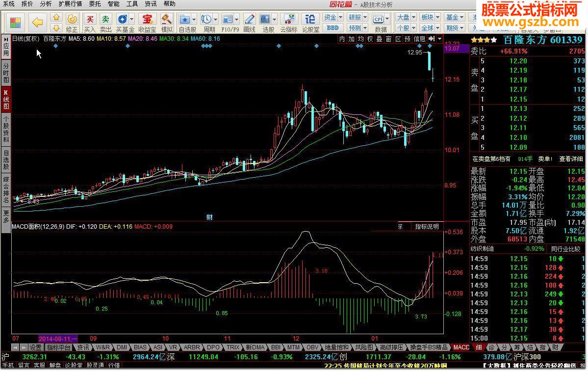The height and width of the screenshot is (371, 588).
Task: Click the 论股堂 entry in status bar
Action: (x=74, y=366)
